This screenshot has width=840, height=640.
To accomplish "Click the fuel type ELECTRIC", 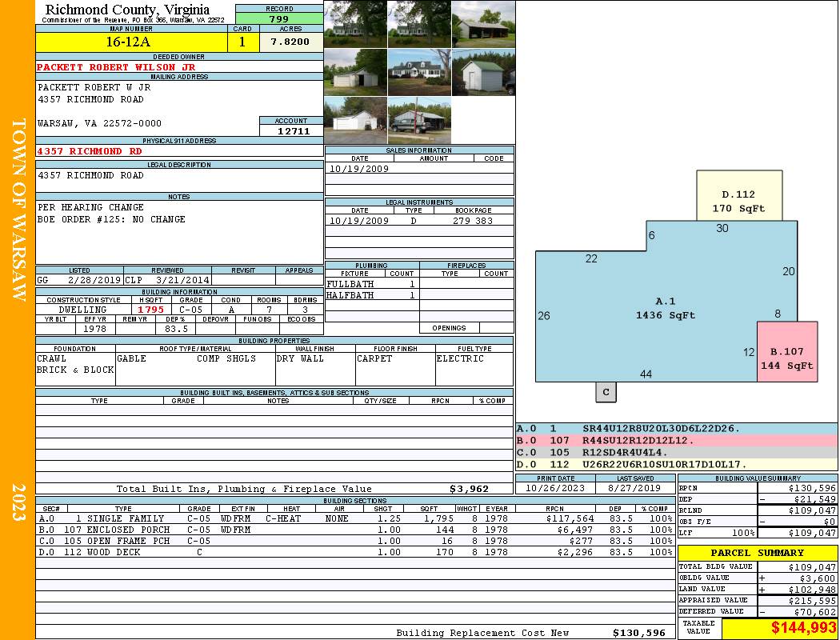I will (x=460, y=358).
